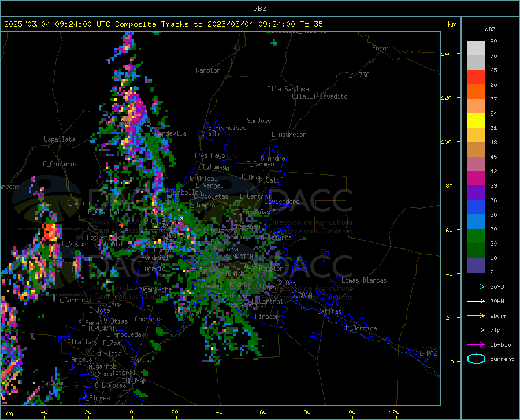Click the 'Uspallata' map label
Viewport: 520px width, 420px height.
coord(60,139)
